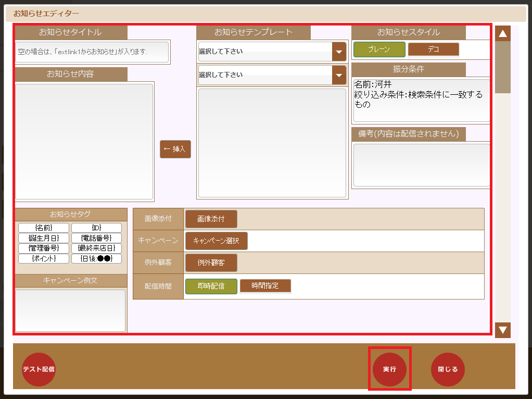Select the プレーン notice style
Viewport: 532px width, 399px height.
tap(379, 49)
